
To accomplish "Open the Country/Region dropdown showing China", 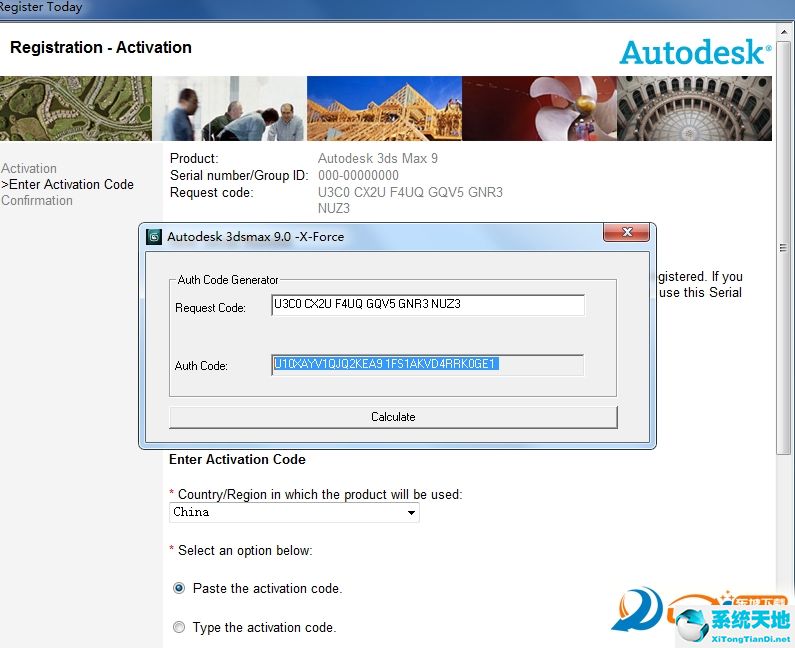I will [x=294, y=512].
